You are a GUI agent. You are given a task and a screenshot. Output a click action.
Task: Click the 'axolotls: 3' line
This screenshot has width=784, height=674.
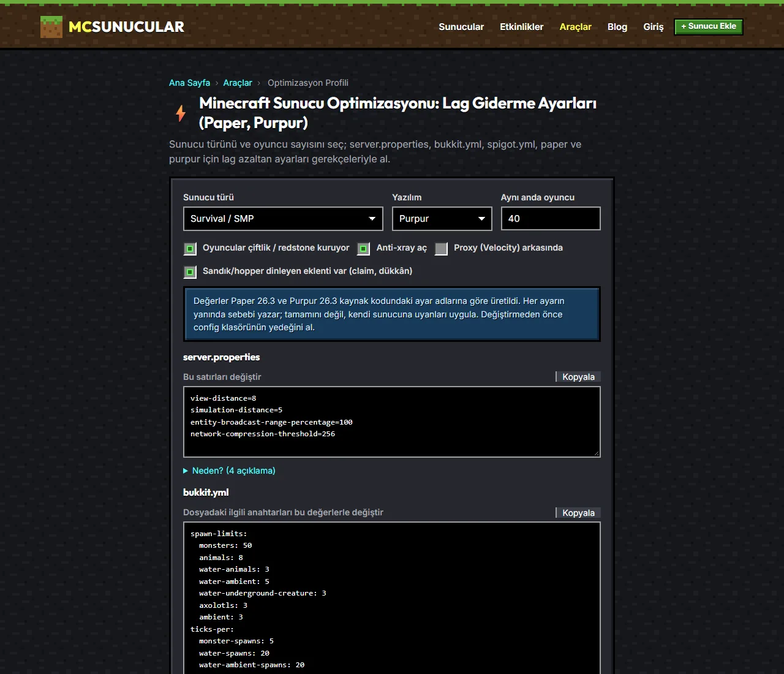point(224,605)
